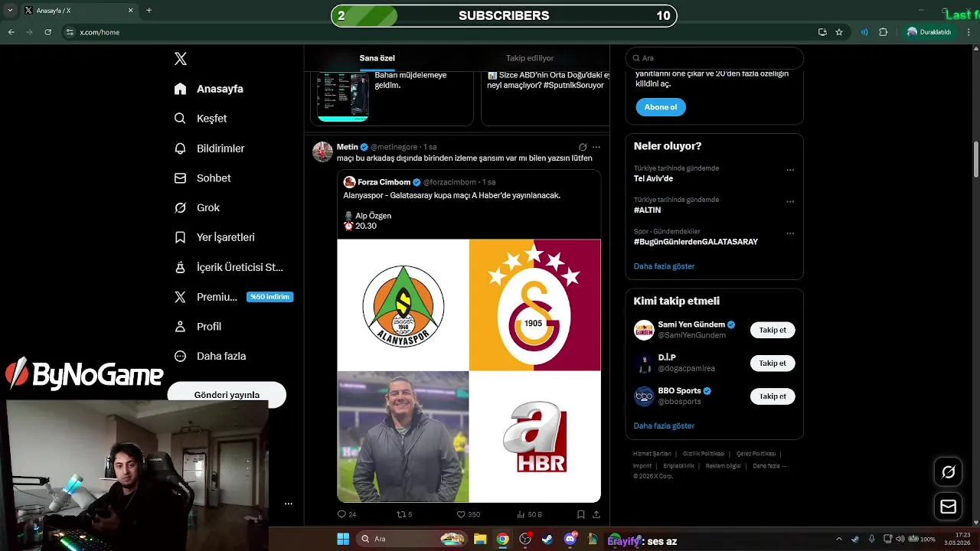
Task: Open floating messages envelope button
Action: click(x=948, y=507)
